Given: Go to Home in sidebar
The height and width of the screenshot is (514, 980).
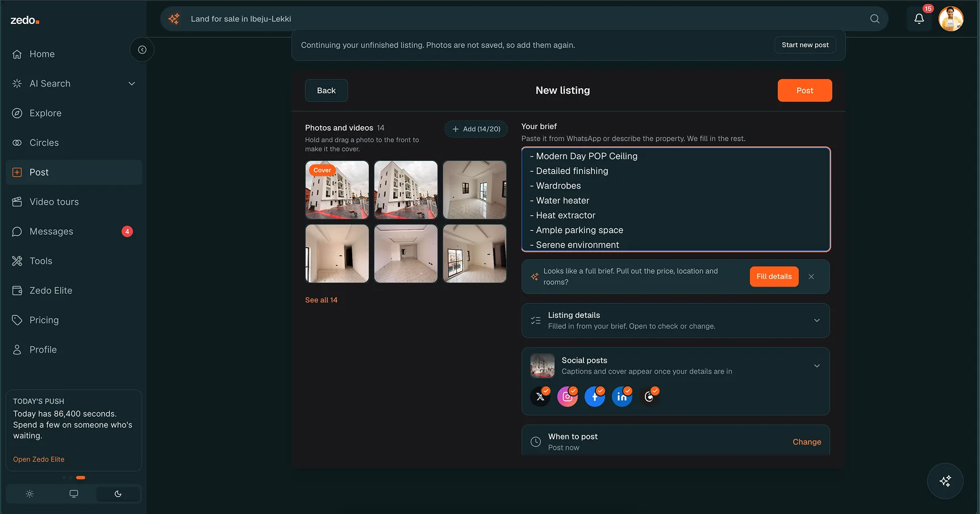Looking at the screenshot, I should click(x=74, y=54).
